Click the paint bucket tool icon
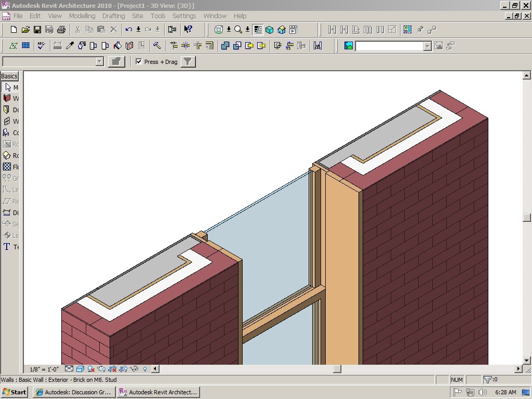 (x=117, y=46)
